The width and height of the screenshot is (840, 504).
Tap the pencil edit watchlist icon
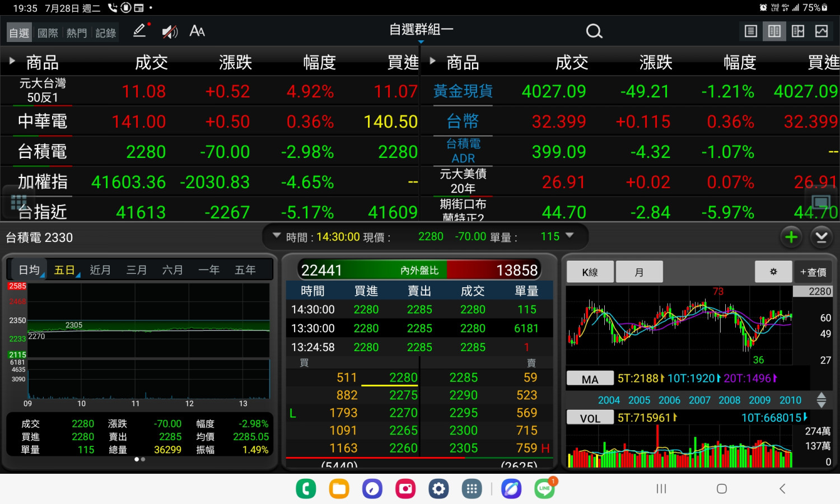click(x=140, y=31)
